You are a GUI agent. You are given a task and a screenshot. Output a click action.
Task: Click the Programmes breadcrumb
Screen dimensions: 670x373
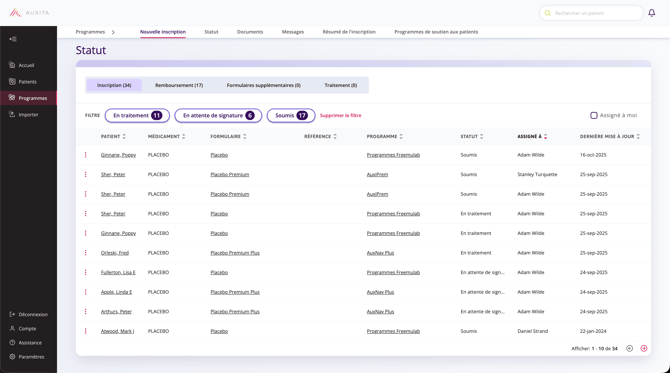(90, 32)
